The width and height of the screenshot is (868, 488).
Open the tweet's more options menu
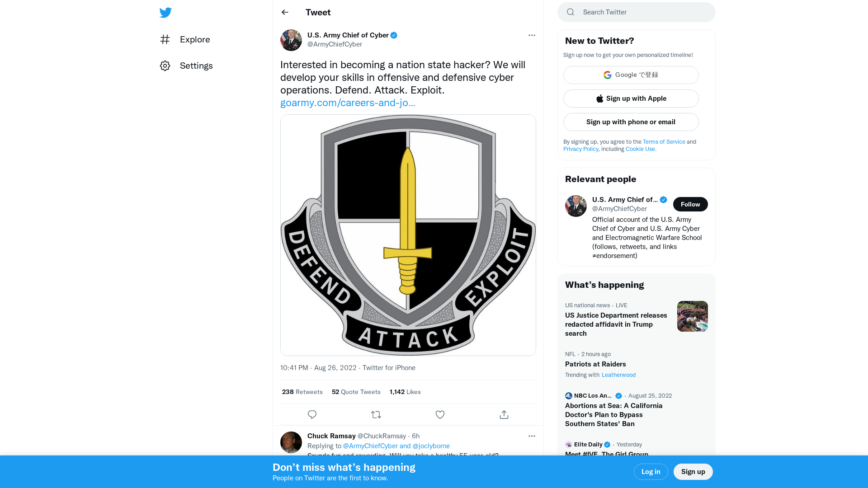coord(532,35)
